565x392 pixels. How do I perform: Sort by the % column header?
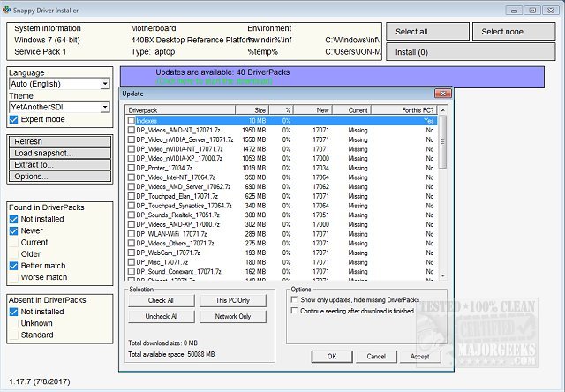coord(282,109)
